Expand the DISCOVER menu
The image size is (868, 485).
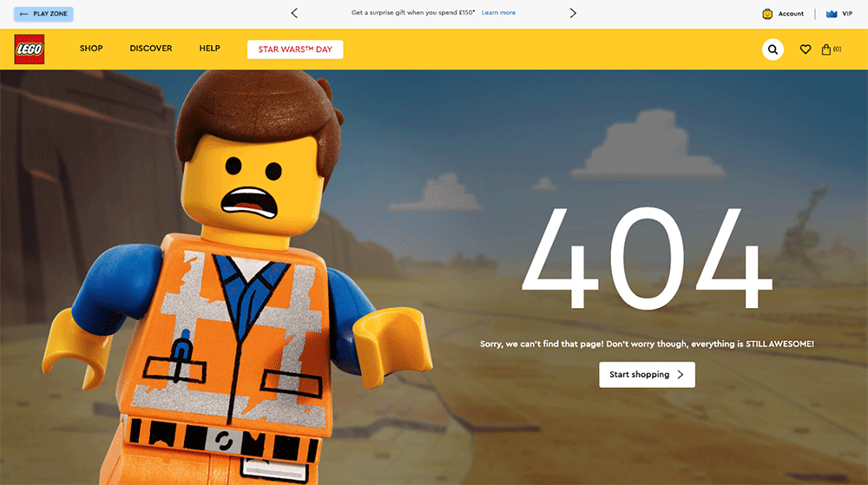click(151, 49)
